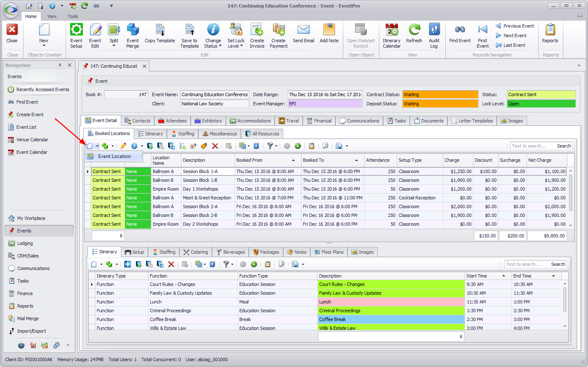Open the Attendees tab
This screenshot has width=588, height=367.
pos(172,121)
